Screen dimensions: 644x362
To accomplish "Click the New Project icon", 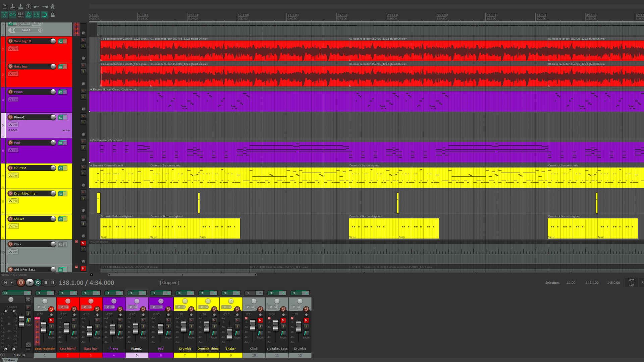I will pyautogui.click(x=4, y=7).
